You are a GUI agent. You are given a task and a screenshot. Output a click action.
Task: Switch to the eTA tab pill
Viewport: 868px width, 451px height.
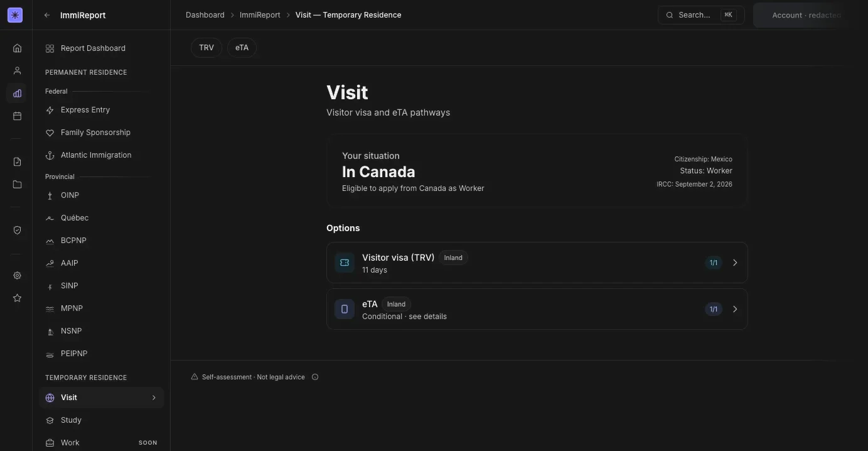242,48
